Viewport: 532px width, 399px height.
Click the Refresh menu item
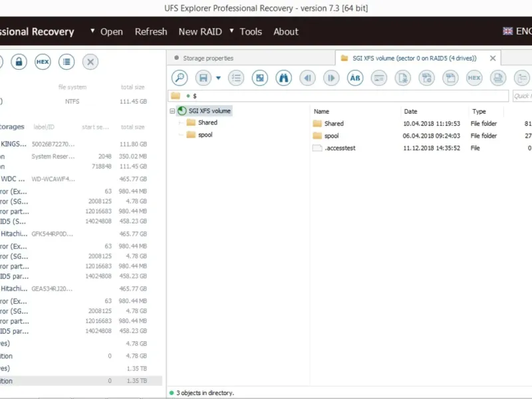(x=151, y=31)
